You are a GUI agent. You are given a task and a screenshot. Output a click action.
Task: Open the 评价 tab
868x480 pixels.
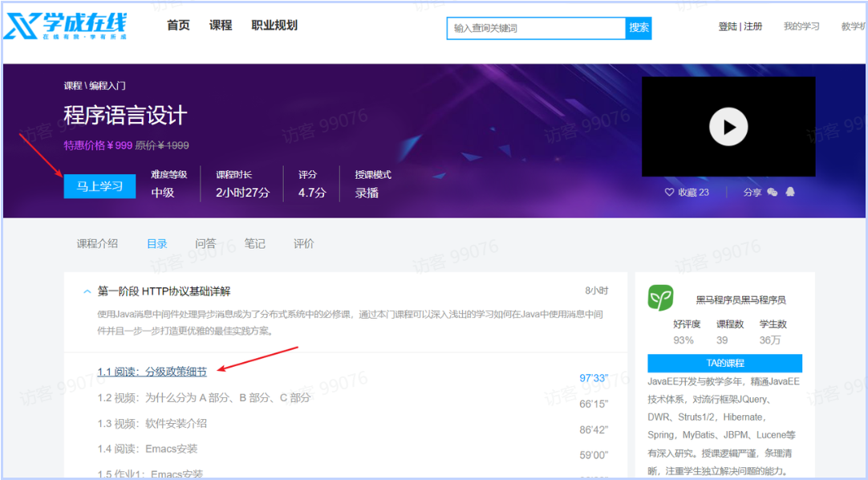pos(303,243)
